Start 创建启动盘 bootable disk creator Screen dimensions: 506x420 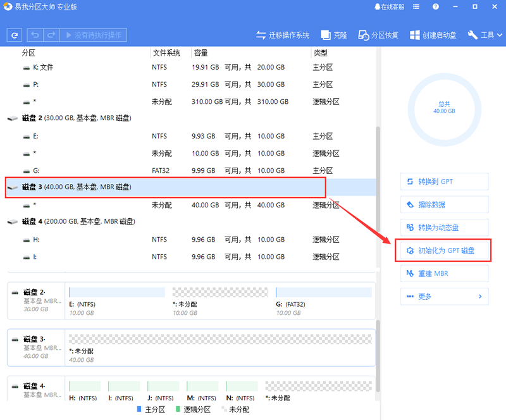[x=433, y=35]
